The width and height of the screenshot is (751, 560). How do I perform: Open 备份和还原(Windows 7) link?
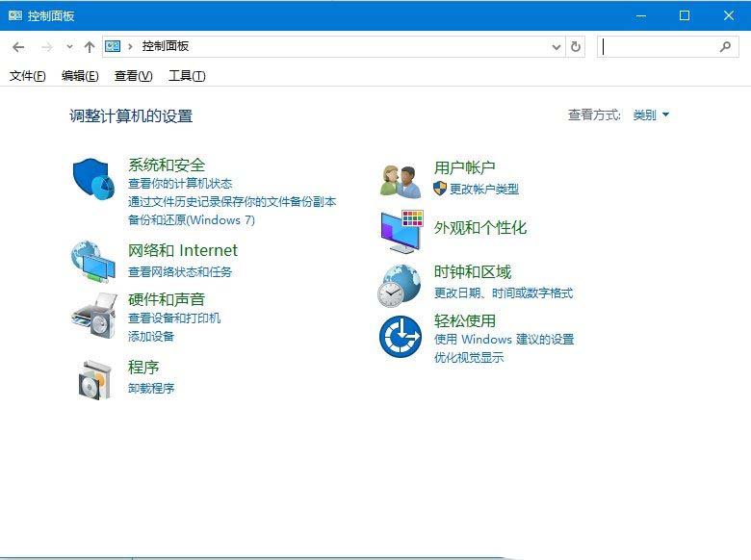(x=191, y=219)
